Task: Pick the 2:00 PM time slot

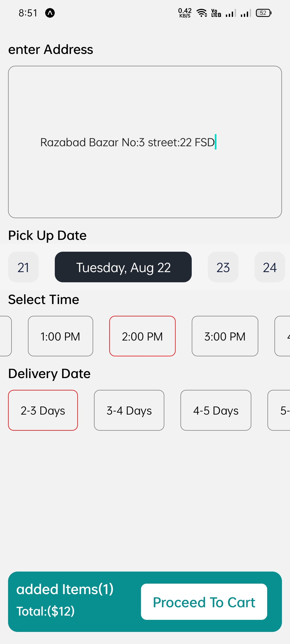Action: coord(142,336)
